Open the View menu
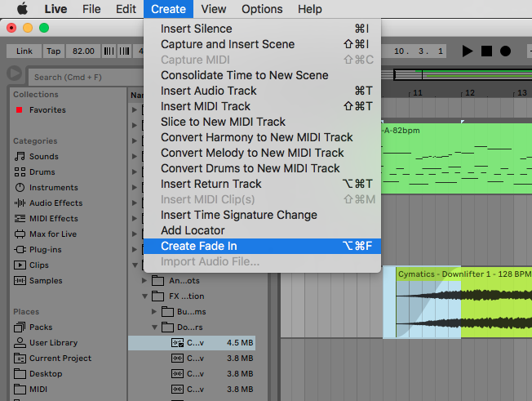This screenshot has height=401, width=532. [214, 9]
